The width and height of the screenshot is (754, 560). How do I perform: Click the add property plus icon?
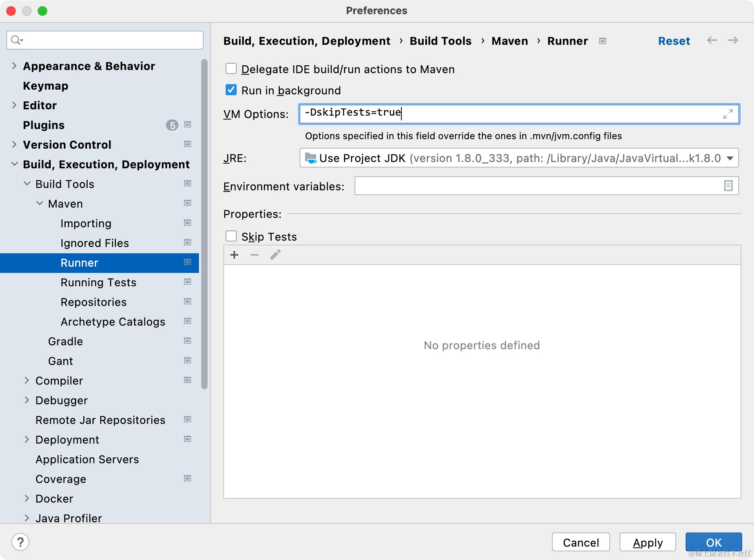[234, 255]
